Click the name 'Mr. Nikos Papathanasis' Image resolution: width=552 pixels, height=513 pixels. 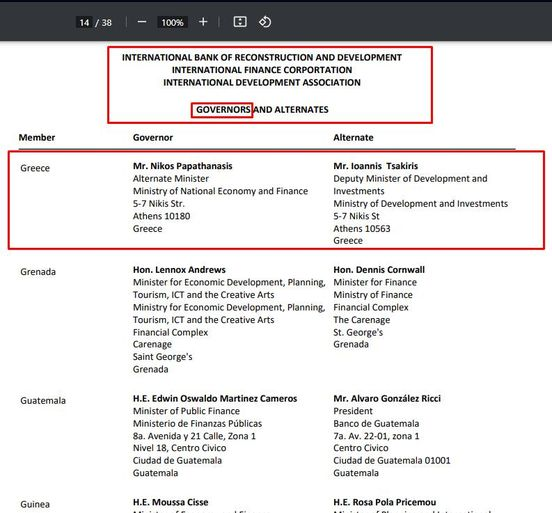[x=183, y=166]
